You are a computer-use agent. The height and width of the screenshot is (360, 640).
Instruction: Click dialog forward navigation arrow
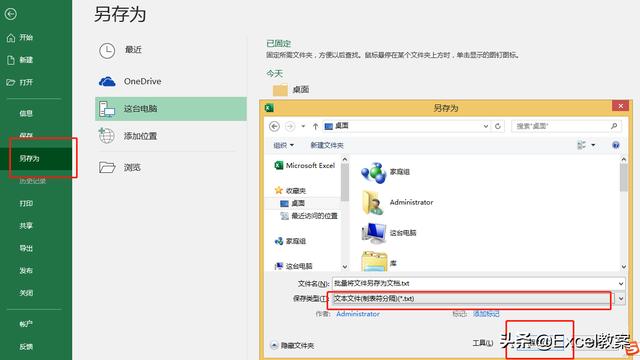(x=290, y=127)
